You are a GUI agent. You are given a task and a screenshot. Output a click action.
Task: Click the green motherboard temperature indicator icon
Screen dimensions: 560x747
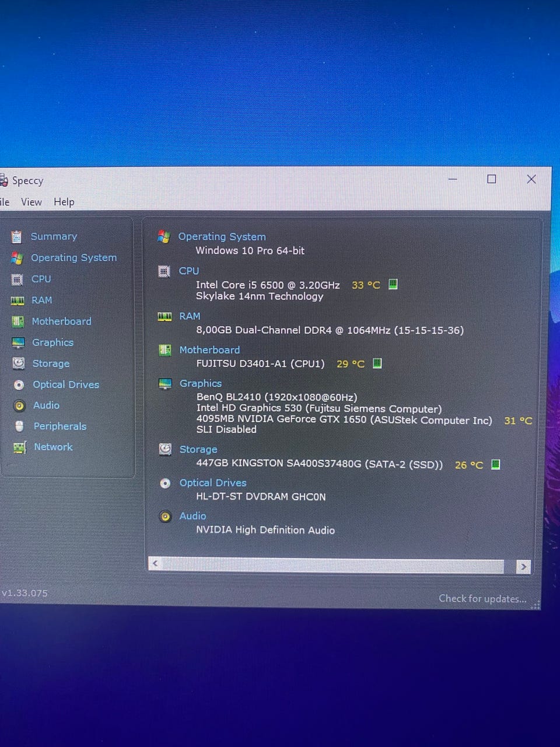coord(377,363)
